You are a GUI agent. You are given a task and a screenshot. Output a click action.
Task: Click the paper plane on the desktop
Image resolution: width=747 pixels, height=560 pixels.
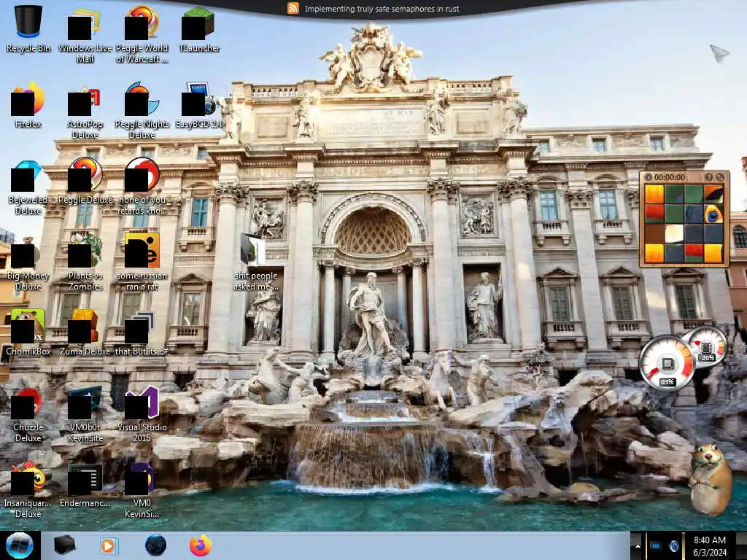[x=719, y=53]
